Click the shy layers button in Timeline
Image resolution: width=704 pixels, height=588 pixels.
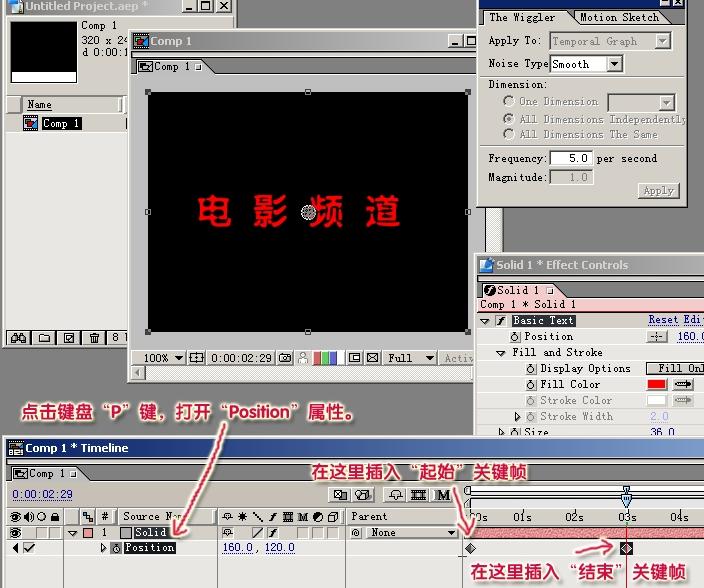coord(396,495)
